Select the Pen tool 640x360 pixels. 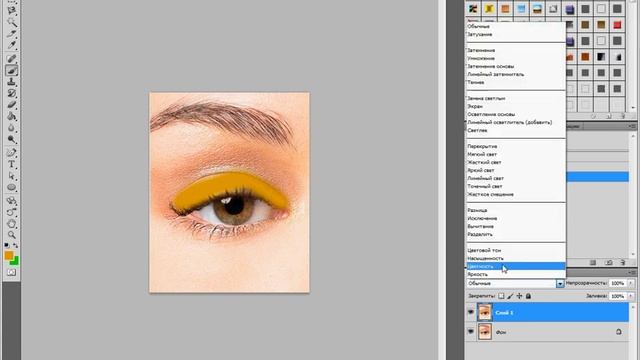pyautogui.click(x=11, y=153)
